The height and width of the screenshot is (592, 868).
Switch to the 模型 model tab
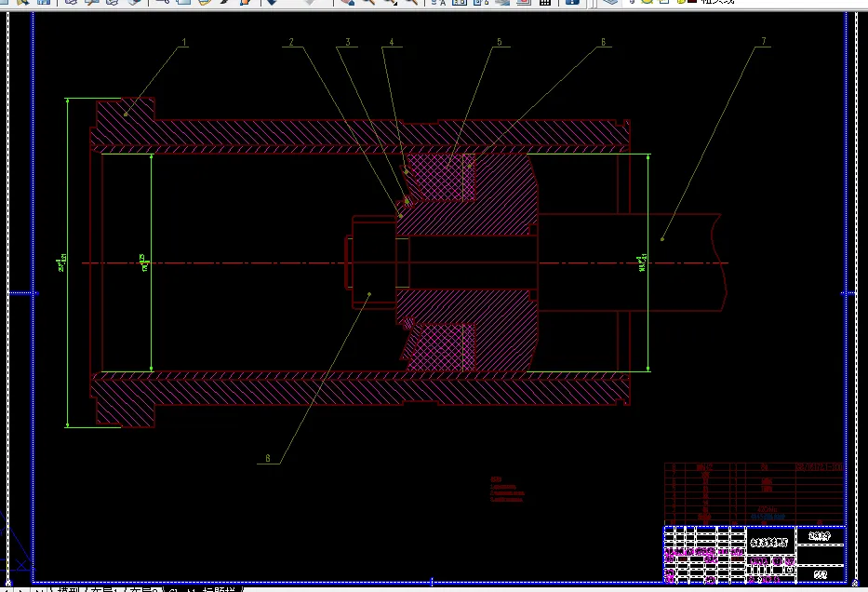point(69,588)
